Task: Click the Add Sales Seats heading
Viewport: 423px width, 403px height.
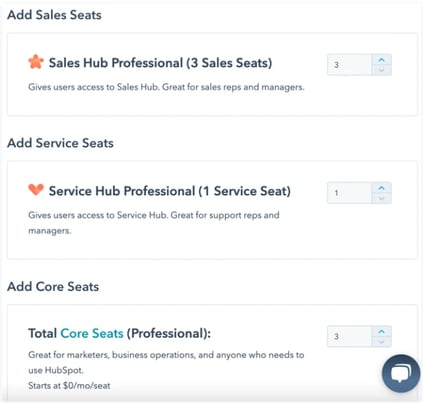Action: coord(54,15)
